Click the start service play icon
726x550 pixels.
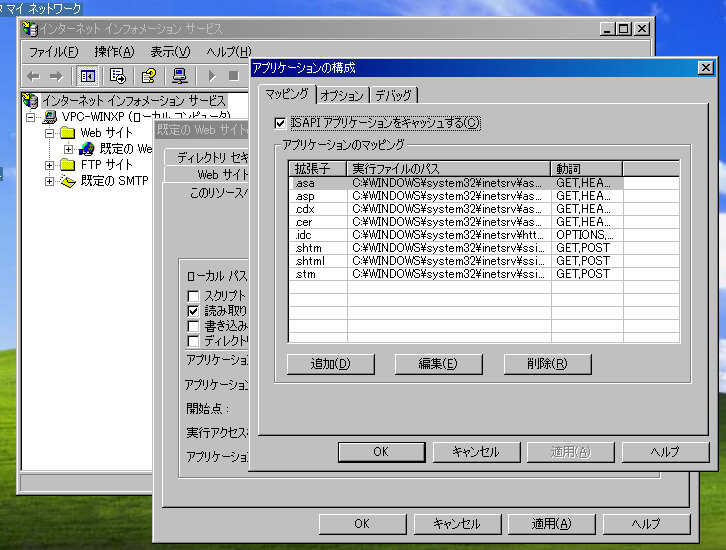pos(211,76)
